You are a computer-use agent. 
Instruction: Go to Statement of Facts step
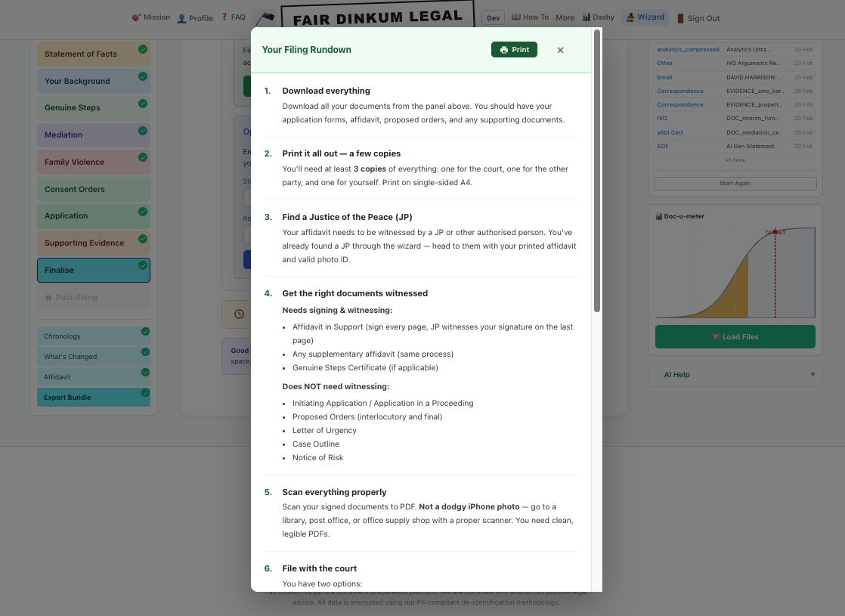tap(94, 54)
